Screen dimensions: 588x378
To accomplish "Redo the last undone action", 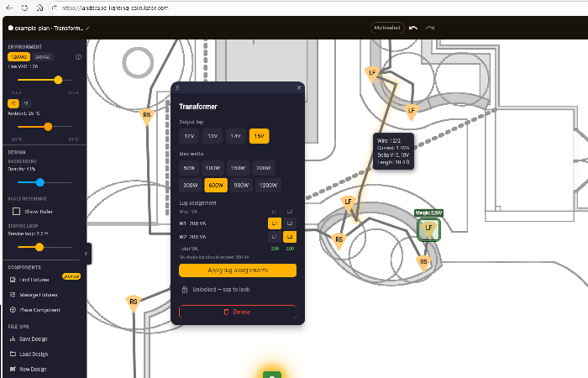I will click(x=430, y=28).
